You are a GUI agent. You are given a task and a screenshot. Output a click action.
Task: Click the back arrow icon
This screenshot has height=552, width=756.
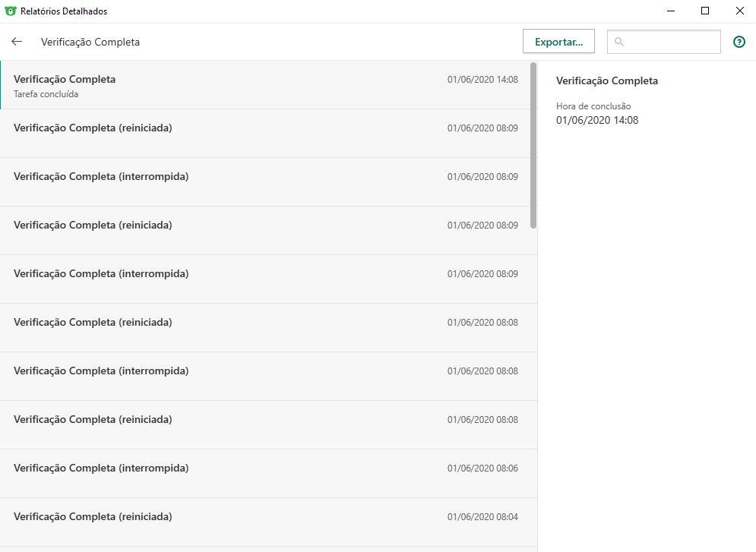click(x=17, y=42)
